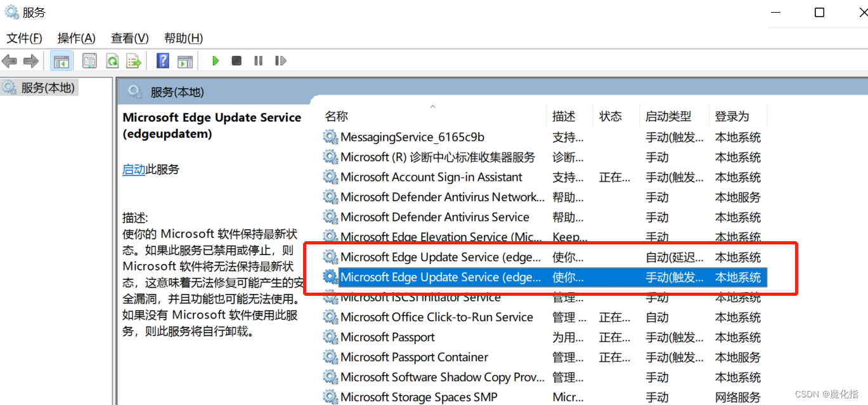The height and width of the screenshot is (405, 868).
Task: Click the gear icon of Microsoft Office Click-to-Run Service
Action: tap(330, 317)
